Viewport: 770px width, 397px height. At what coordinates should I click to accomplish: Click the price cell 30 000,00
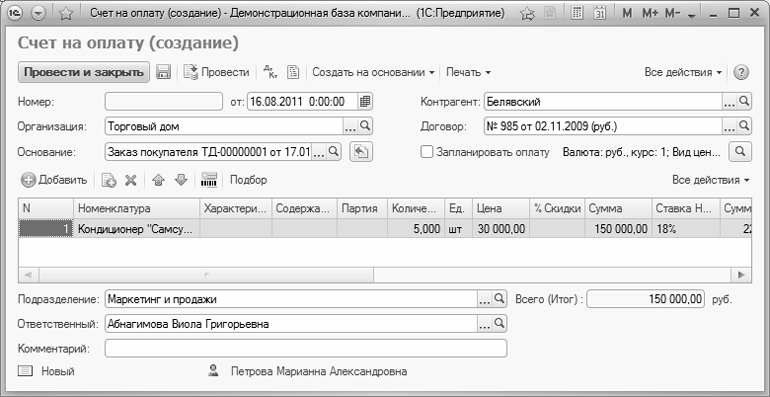click(501, 228)
